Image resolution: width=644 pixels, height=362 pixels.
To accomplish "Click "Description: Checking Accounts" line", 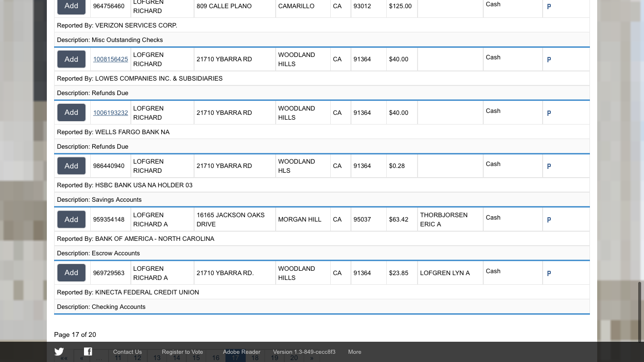I will pyautogui.click(x=101, y=306).
